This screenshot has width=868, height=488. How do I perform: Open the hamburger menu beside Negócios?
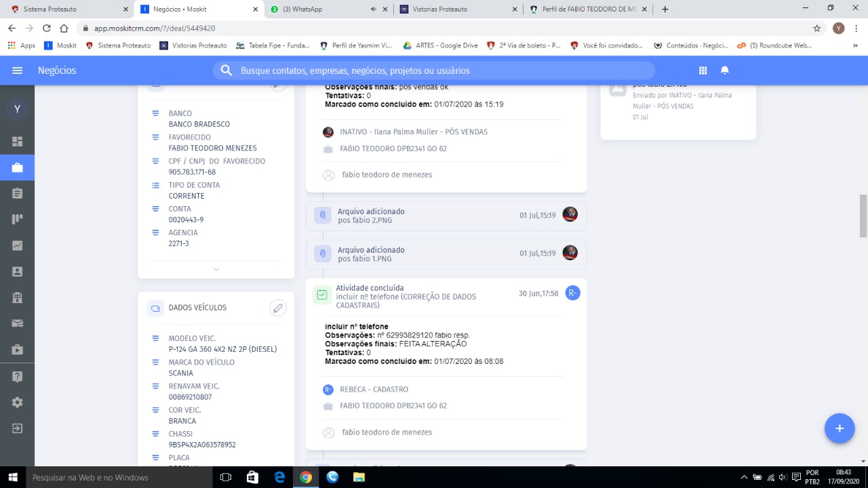[x=18, y=70]
